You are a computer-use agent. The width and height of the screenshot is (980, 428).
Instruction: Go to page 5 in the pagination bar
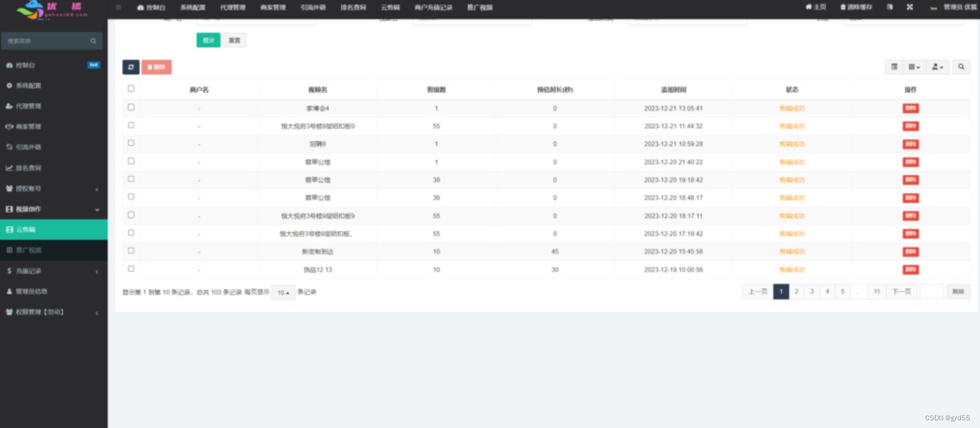coord(842,291)
